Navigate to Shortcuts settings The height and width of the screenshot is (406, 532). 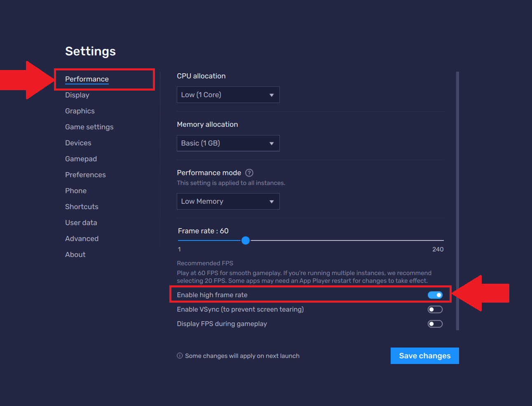pos(82,207)
